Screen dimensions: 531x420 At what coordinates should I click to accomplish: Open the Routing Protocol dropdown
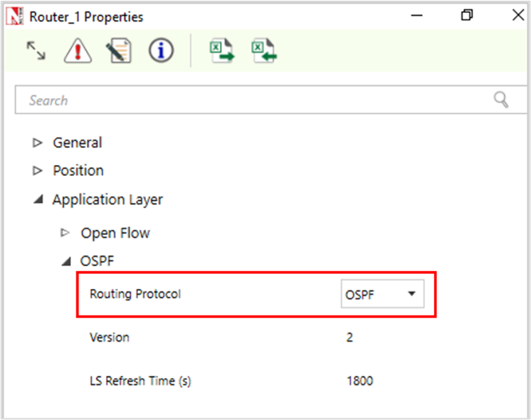coord(382,294)
